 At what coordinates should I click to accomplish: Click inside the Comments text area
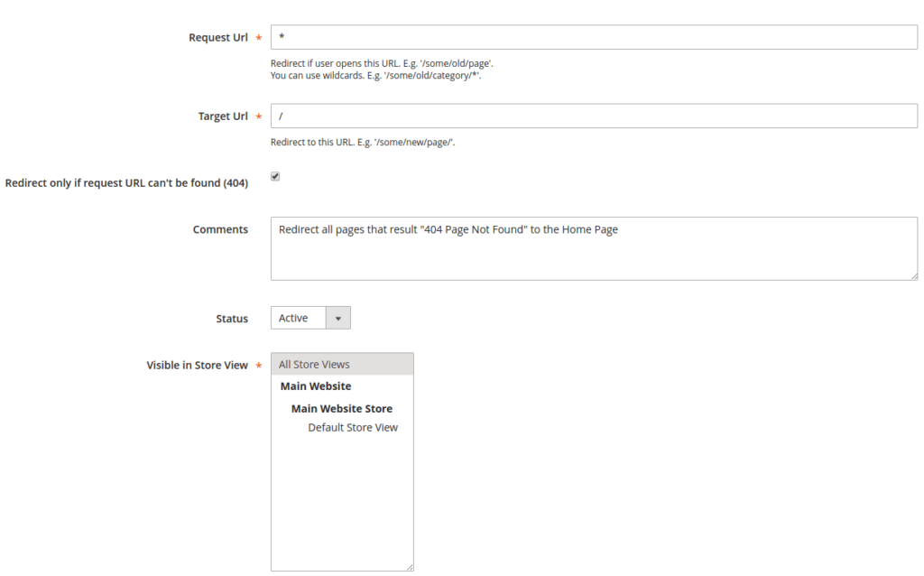point(594,248)
